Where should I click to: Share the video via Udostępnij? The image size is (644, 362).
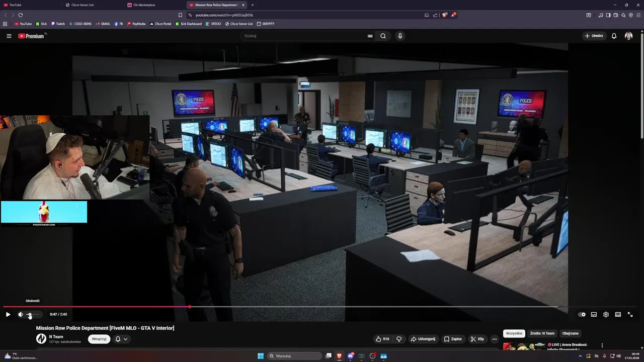pyautogui.click(x=423, y=339)
